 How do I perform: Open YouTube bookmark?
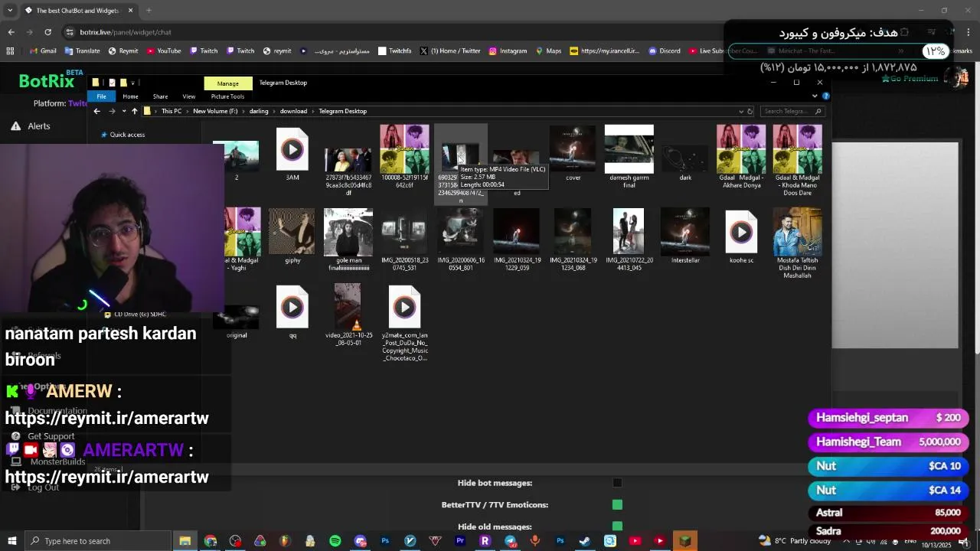coord(164,51)
